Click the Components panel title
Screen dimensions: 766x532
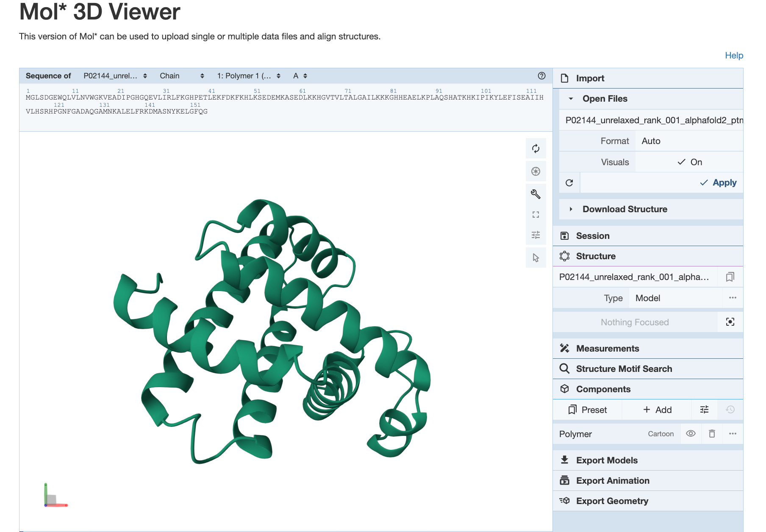click(x=603, y=389)
